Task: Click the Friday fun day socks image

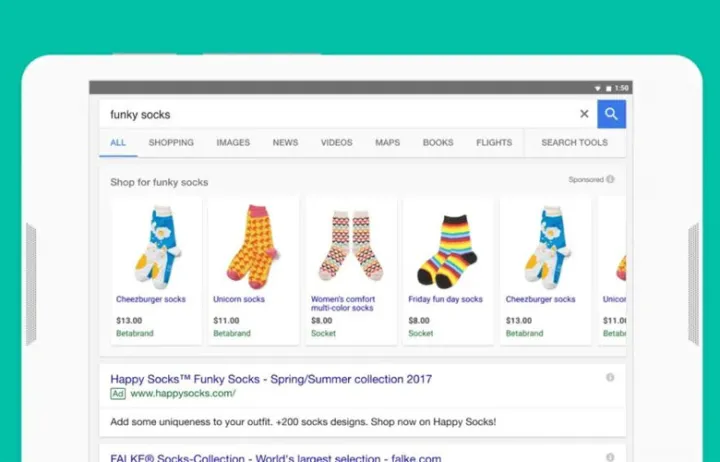Action: click(448, 252)
